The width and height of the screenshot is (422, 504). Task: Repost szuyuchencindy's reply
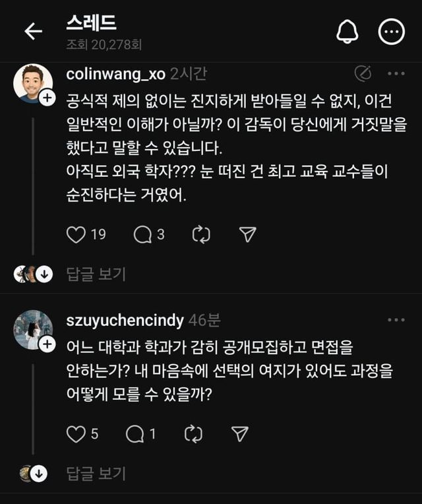[193, 433]
